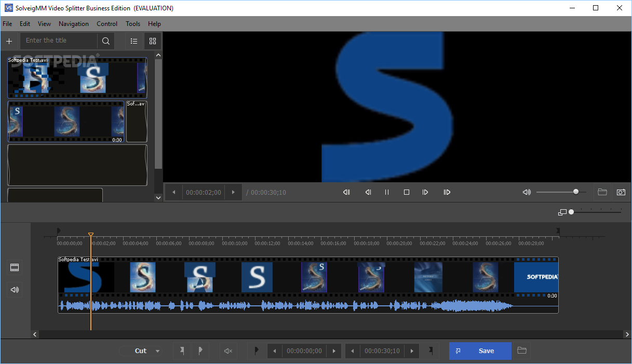Edit the fragment start time field 00:00:00;00
The image size is (632, 364).
coord(305,351)
